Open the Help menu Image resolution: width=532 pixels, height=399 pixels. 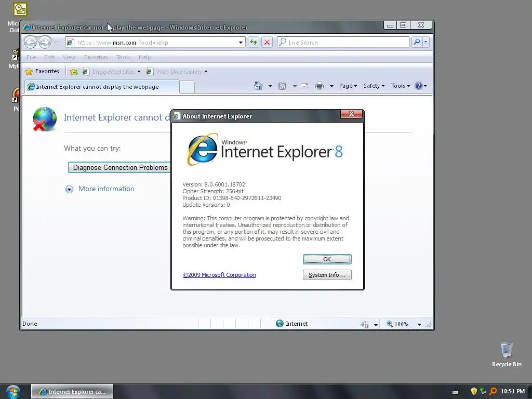(x=144, y=57)
